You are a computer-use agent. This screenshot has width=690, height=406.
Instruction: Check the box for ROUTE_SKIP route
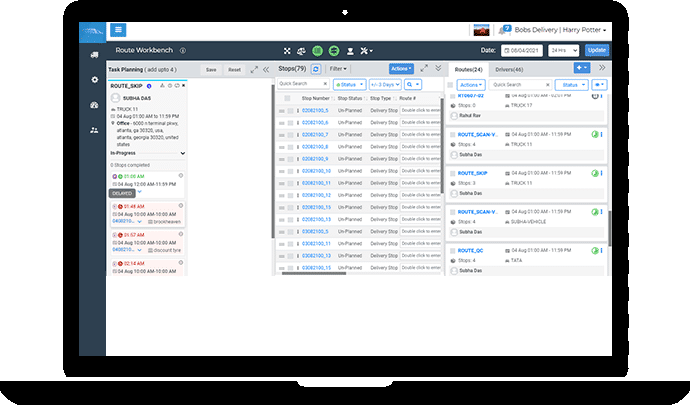coord(452,174)
